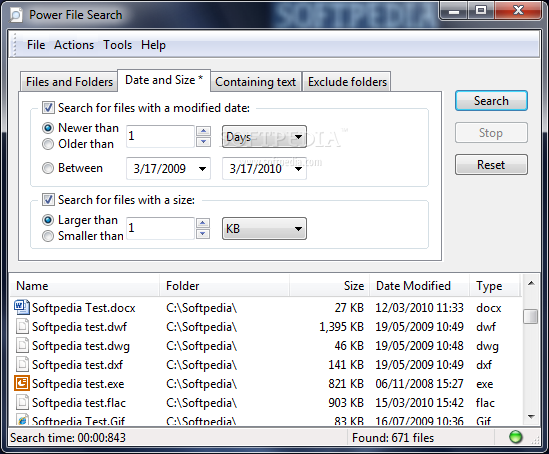Click the orange icon of Softpedia test.exe
Screen dimensions: 549x454
(22, 383)
